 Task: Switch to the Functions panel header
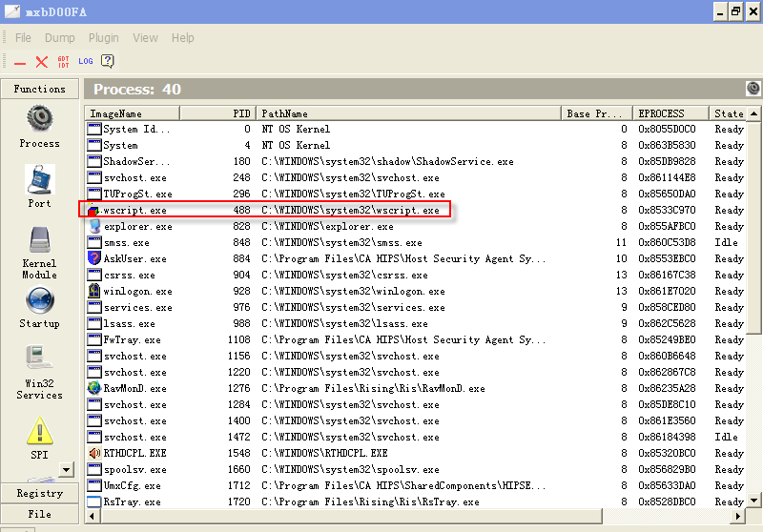point(39,89)
